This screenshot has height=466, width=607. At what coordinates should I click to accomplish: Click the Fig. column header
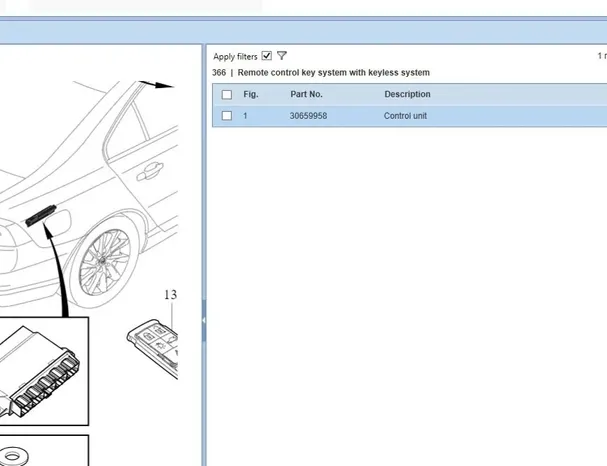point(251,95)
